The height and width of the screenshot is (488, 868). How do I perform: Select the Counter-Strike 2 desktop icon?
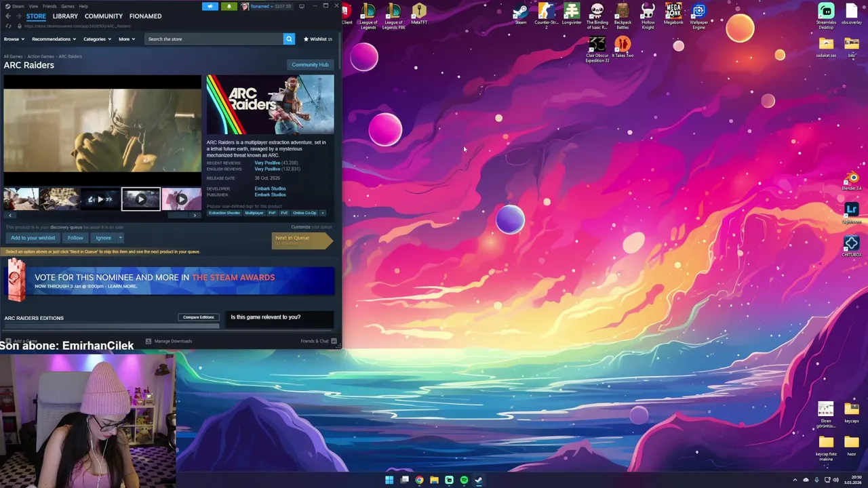547,16
